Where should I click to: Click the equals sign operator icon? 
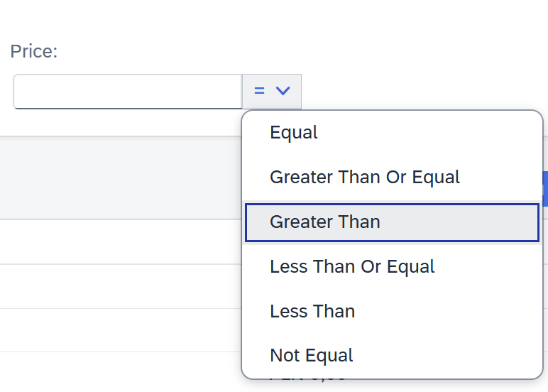[260, 92]
